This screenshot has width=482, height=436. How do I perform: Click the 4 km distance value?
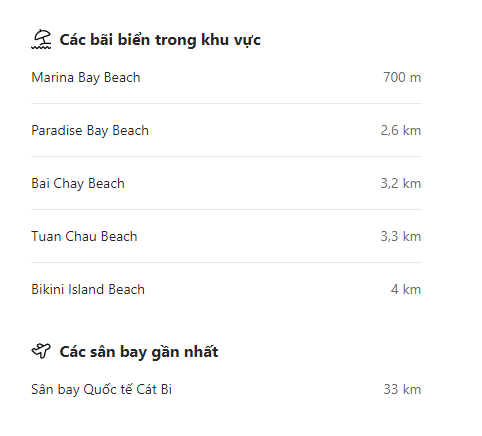pos(406,289)
